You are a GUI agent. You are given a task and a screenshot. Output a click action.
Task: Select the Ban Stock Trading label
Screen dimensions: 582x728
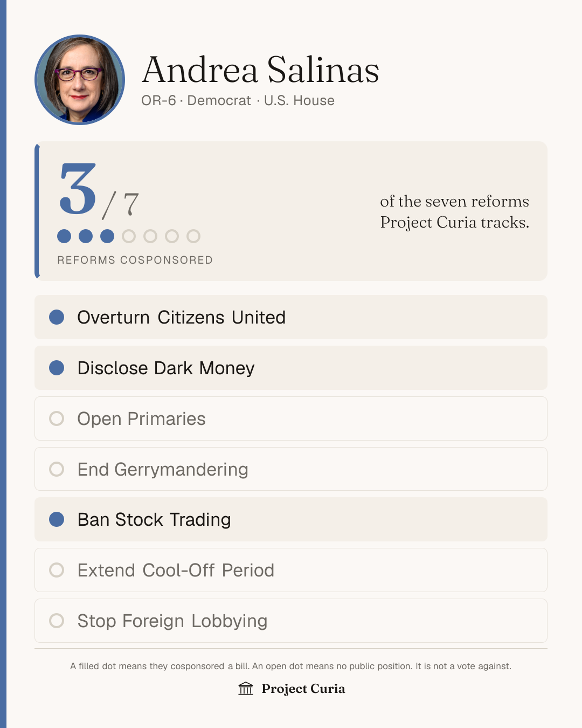click(x=154, y=519)
